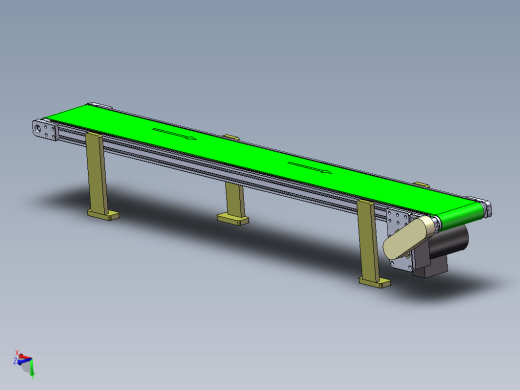The width and height of the screenshot is (520, 390).
Task: Select the middle support leg
Action: pos(235,200)
